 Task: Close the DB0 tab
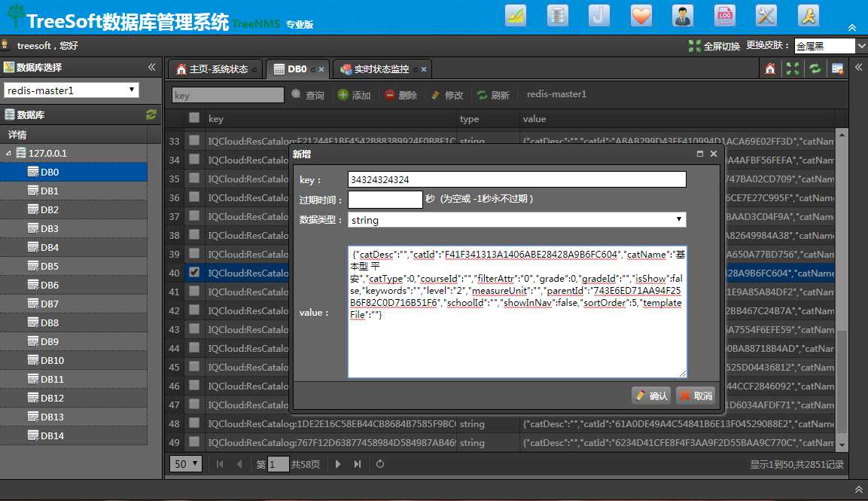pos(321,69)
